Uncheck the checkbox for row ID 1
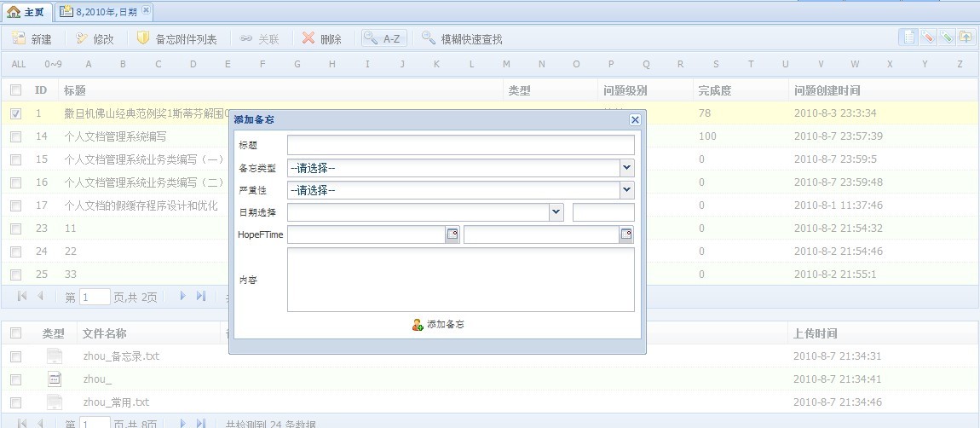 point(15,113)
